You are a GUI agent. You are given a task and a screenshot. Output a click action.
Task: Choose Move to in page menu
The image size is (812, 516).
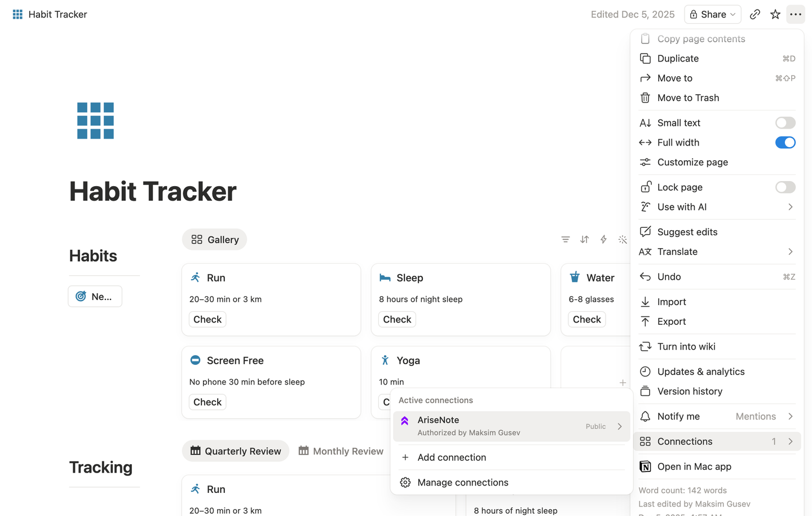click(x=717, y=78)
